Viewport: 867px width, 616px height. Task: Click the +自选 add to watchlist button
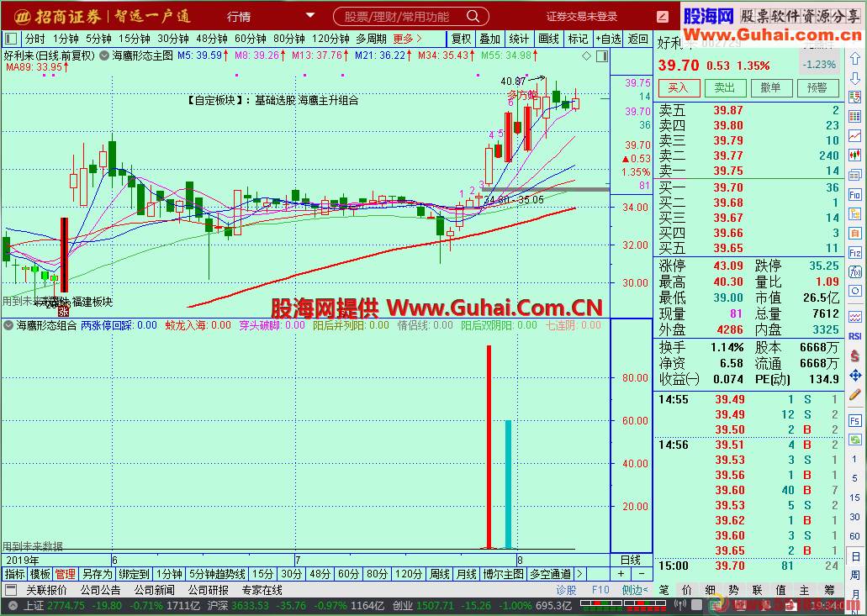[608, 39]
